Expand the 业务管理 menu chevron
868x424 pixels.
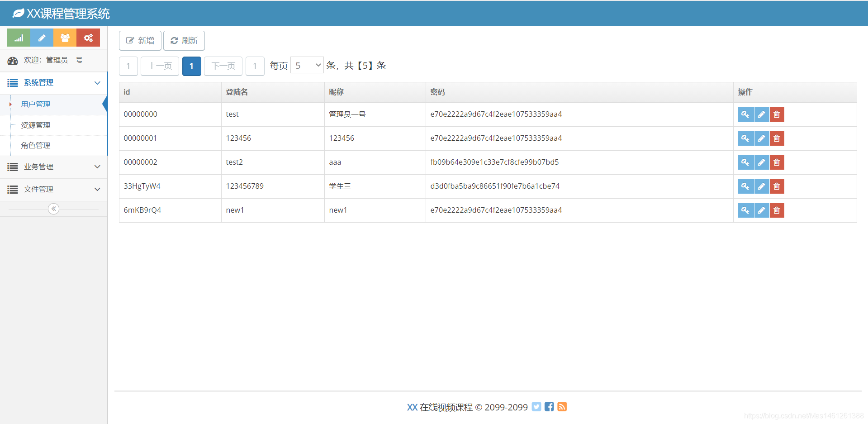(x=97, y=167)
